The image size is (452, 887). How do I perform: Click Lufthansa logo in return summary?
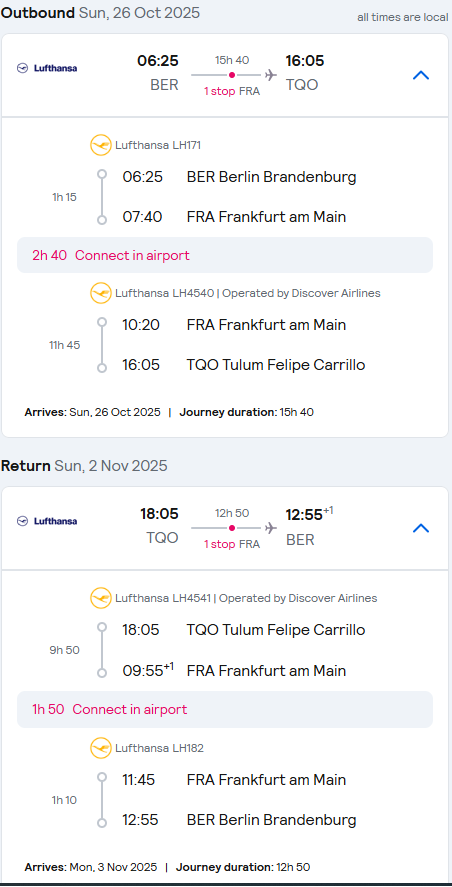pos(47,521)
